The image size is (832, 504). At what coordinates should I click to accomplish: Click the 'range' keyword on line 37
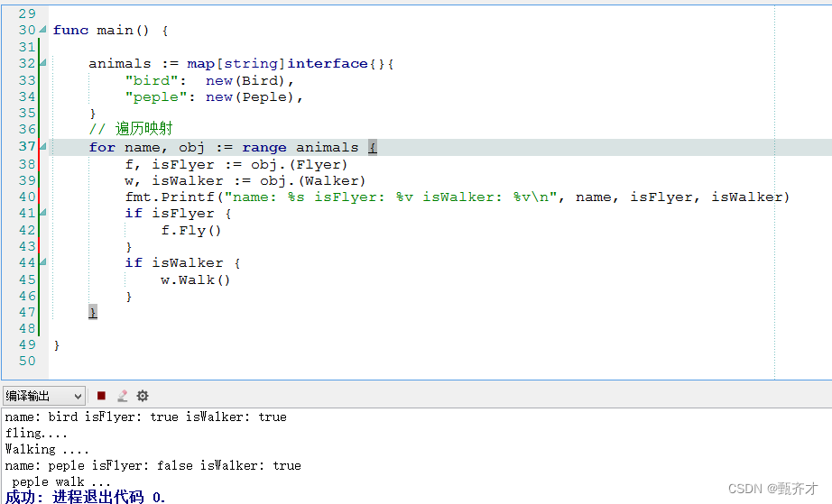[x=264, y=147]
